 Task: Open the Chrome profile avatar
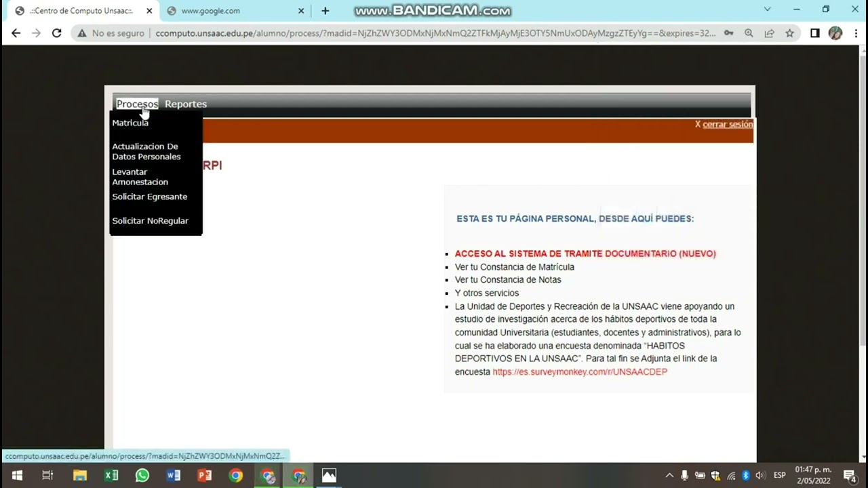(835, 33)
